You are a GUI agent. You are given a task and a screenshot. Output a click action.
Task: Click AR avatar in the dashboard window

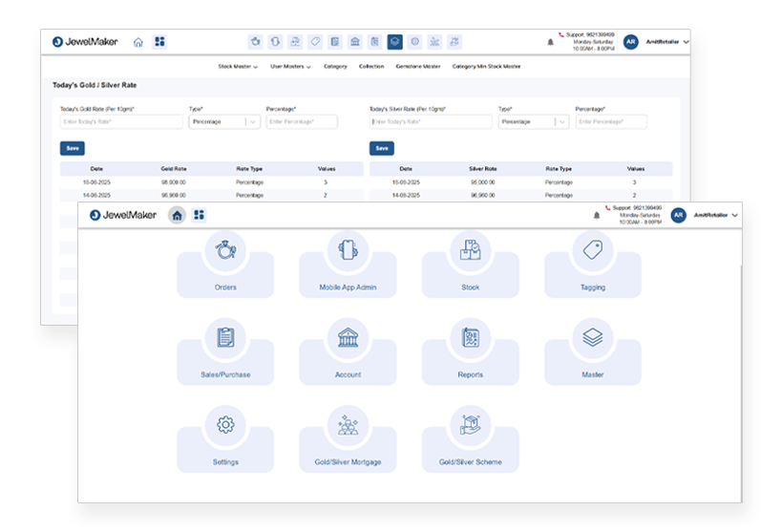coord(678,215)
